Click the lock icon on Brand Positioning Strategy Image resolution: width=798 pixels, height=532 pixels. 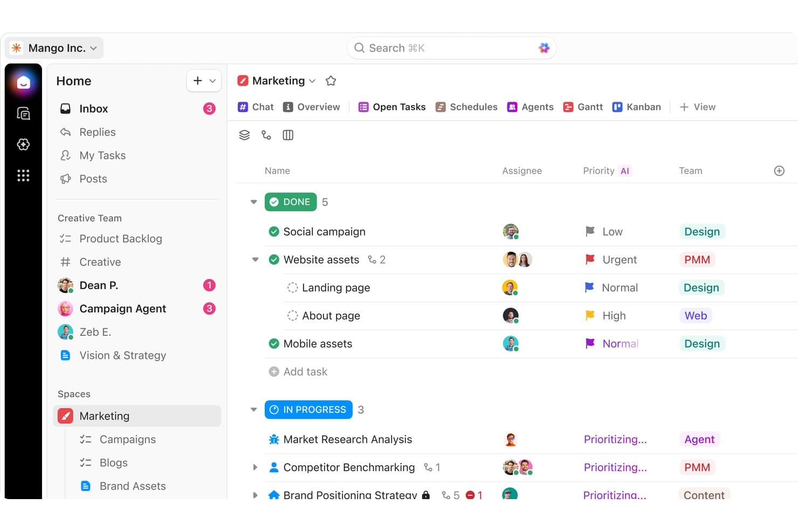click(426, 495)
